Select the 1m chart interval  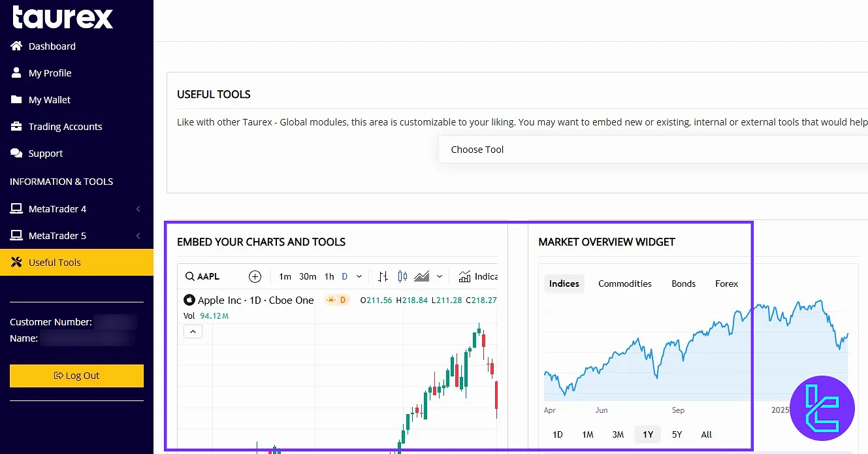(x=285, y=276)
